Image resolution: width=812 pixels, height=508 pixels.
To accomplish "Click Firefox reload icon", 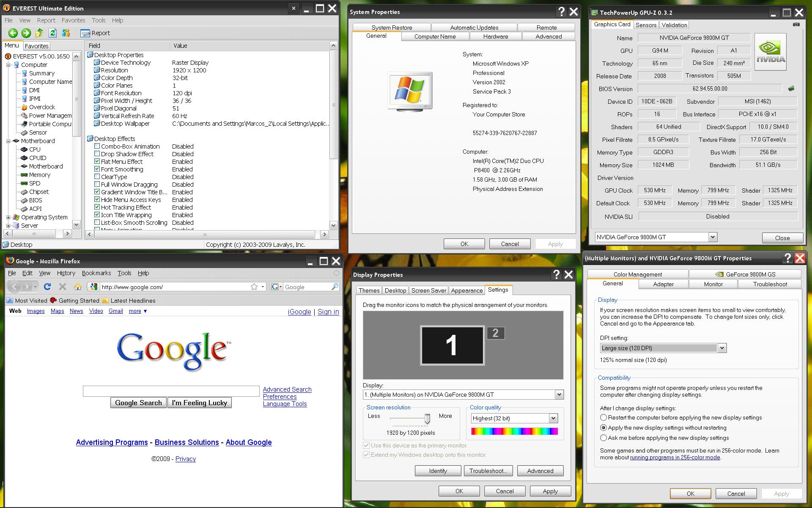I will (x=47, y=287).
